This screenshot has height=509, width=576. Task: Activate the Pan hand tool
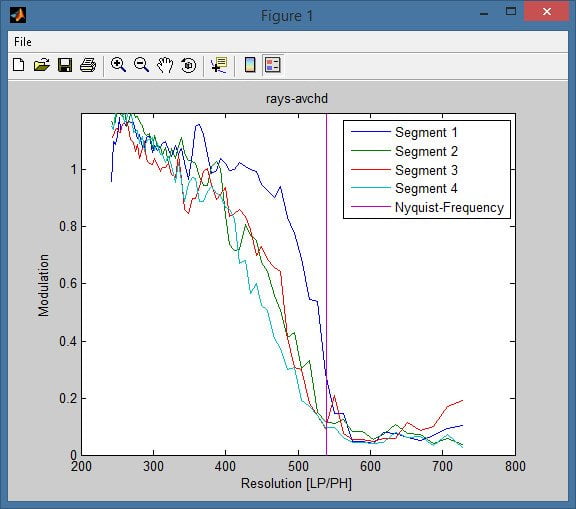click(165, 65)
